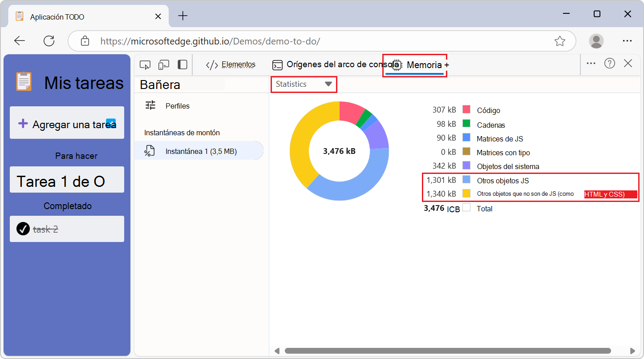644x359 pixels.
Task: Close the Aplicación TODO browser tab
Action: tap(158, 16)
